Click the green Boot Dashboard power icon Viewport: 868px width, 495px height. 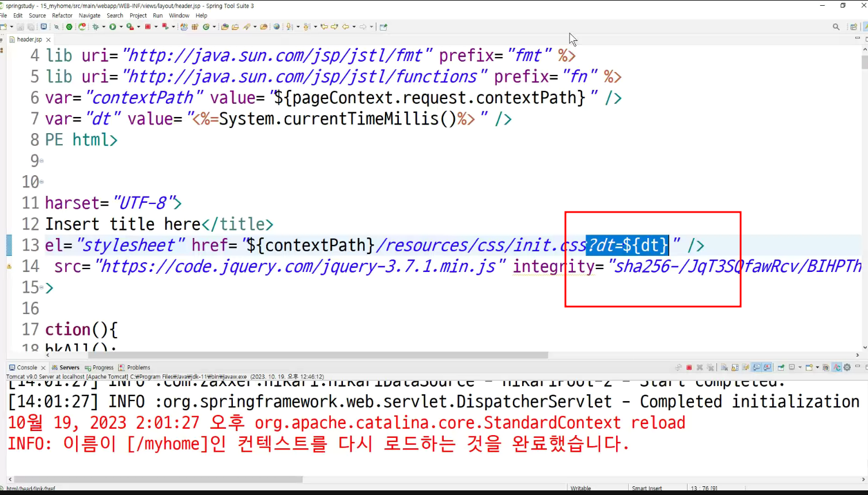pos(69,27)
